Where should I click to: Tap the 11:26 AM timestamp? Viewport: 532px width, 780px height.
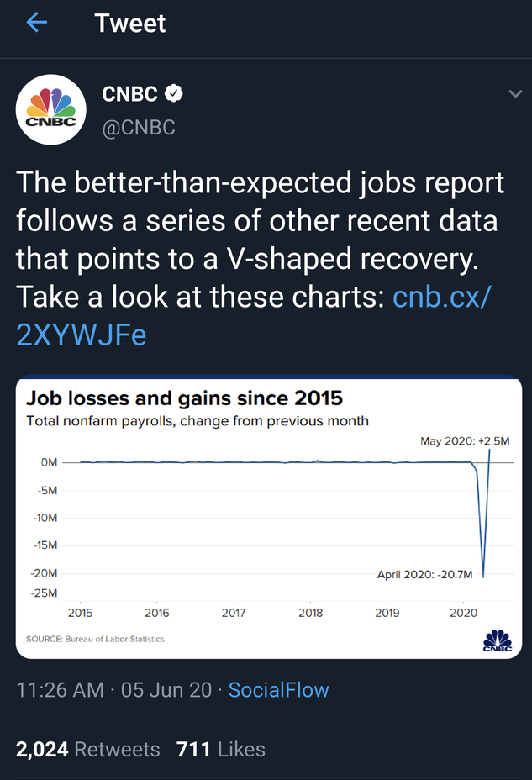[61, 690]
